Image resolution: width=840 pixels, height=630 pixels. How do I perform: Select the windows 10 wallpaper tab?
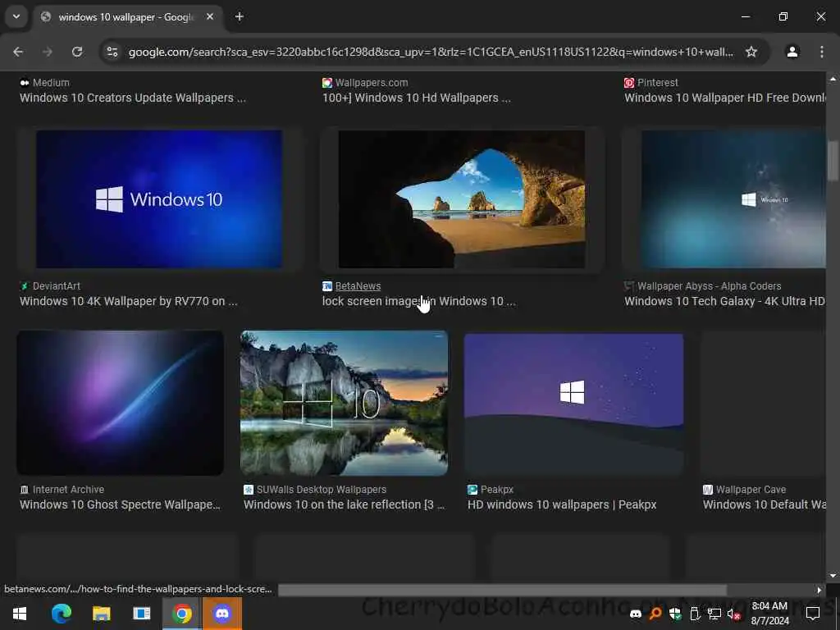click(127, 17)
